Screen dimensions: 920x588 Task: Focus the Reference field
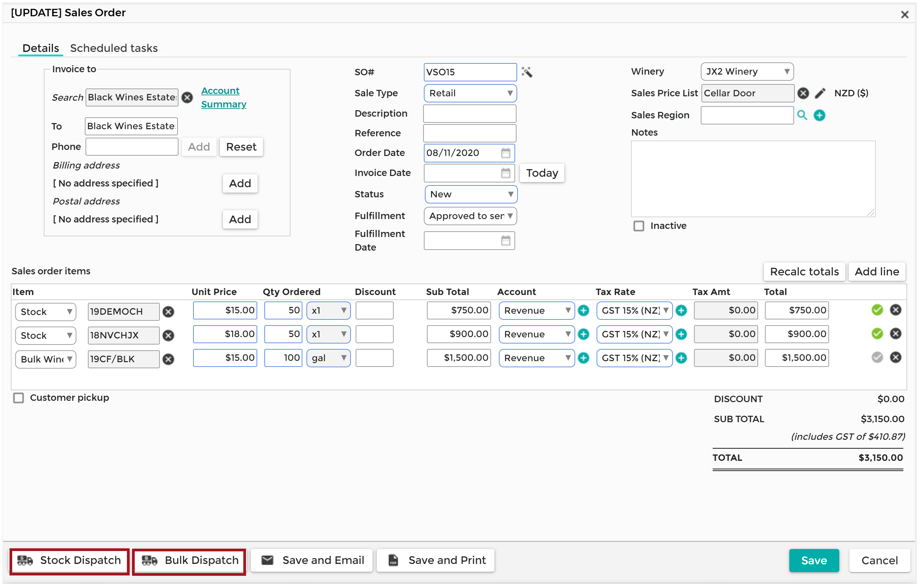(x=470, y=133)
